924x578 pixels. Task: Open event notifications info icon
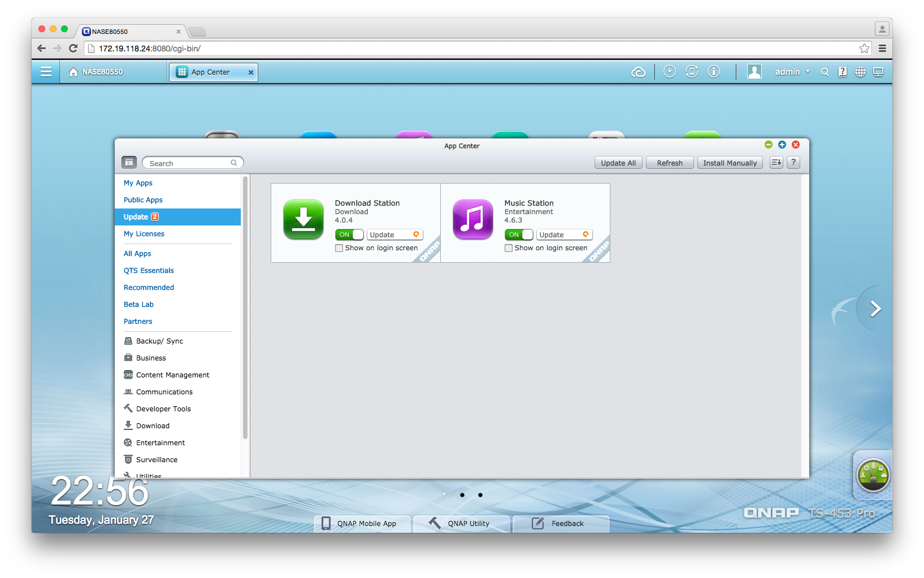[x=714, y=71]
